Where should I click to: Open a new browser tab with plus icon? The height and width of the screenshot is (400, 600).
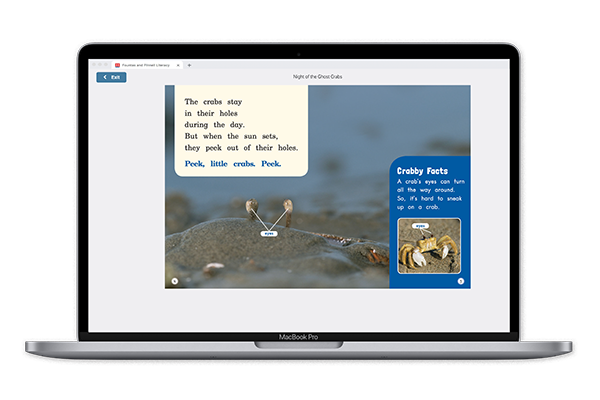click(190, 64)
